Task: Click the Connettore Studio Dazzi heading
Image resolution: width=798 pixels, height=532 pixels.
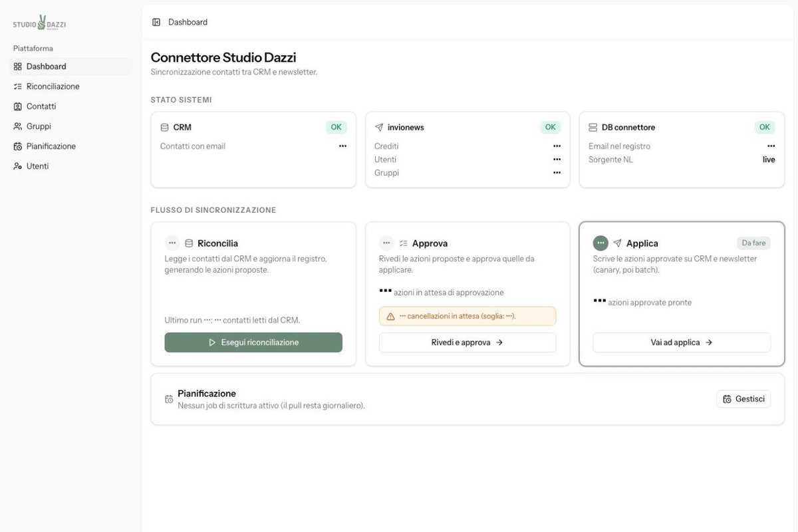Action: tap(223, 57)
